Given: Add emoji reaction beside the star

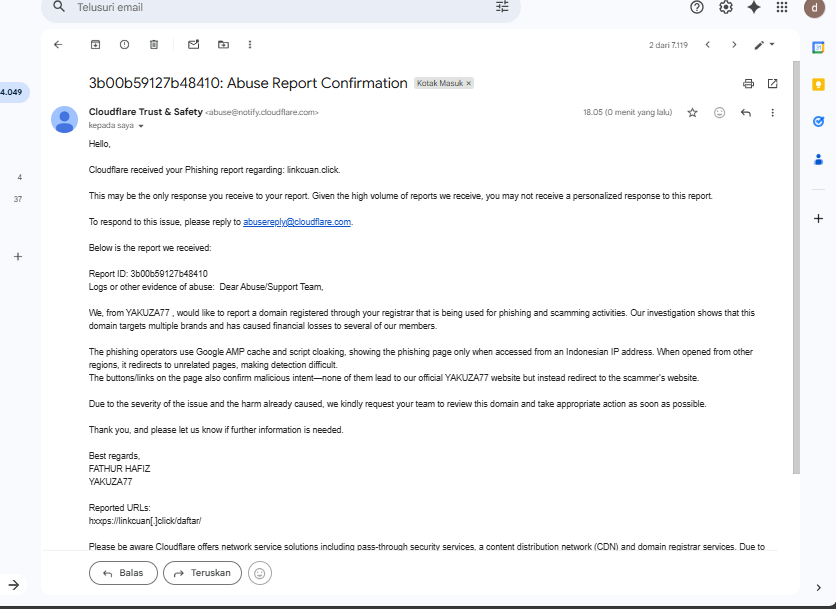Looking at the screenshot, I should click(719, 113).
